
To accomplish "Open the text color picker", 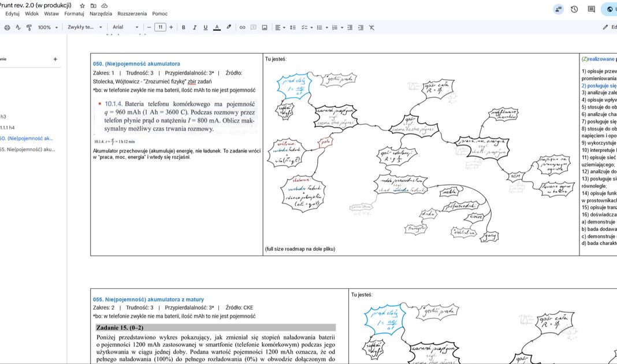I will coord(217,27).
